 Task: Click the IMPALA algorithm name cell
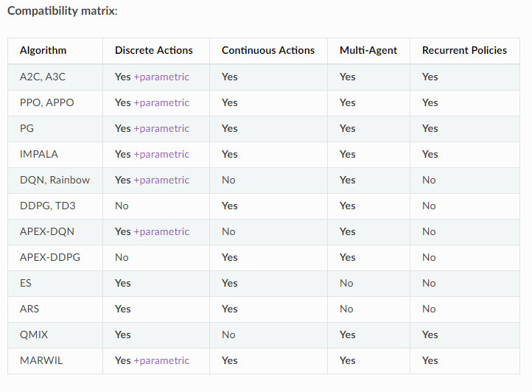coord(38,154)
